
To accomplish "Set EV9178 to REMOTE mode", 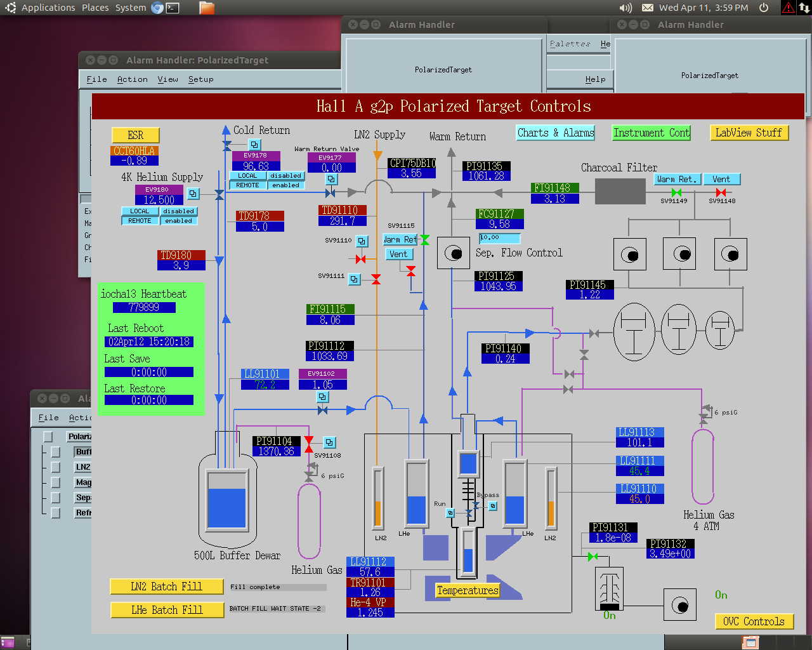I will [247, 185].
